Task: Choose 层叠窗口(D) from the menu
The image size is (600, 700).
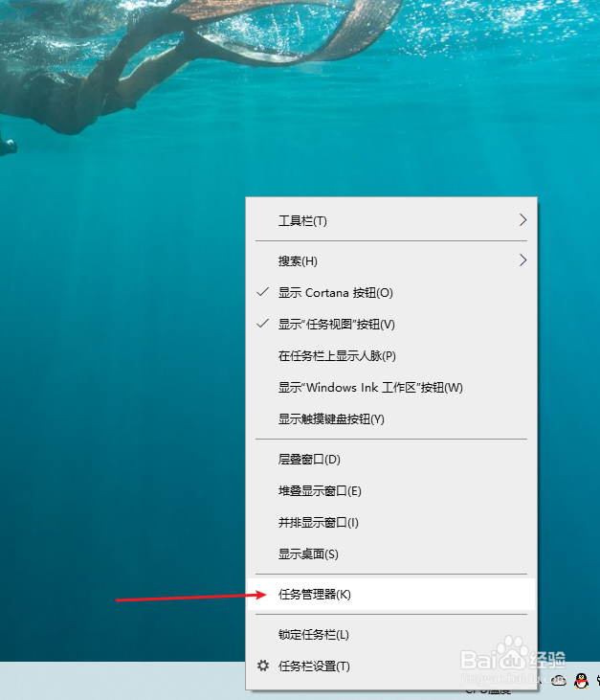Action: tap(391, 460)
